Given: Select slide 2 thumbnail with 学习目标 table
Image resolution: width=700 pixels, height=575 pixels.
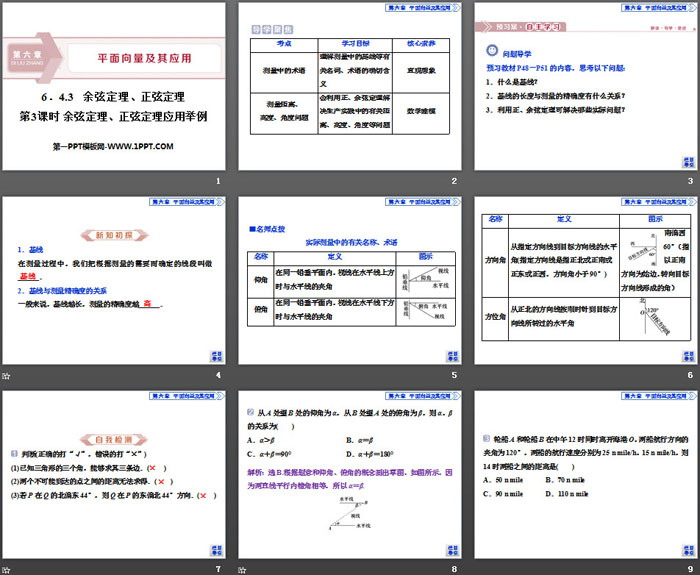Looking at the screenshot, I should pyautogui.click(x=350, y=86).
